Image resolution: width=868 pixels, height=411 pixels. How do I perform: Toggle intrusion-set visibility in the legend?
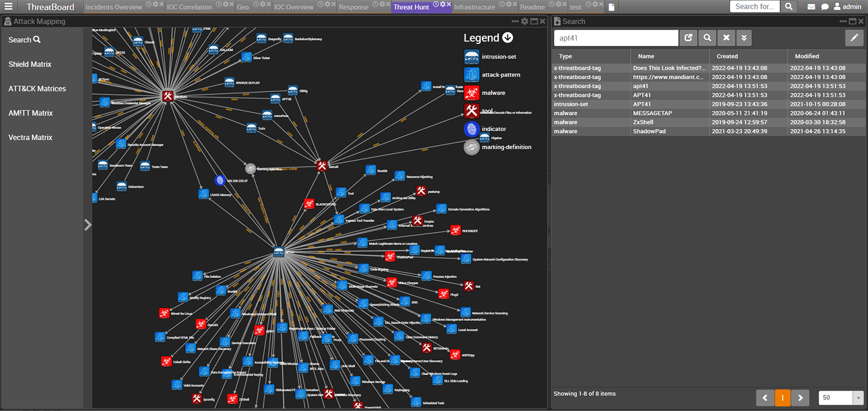(x=472, y=57)
